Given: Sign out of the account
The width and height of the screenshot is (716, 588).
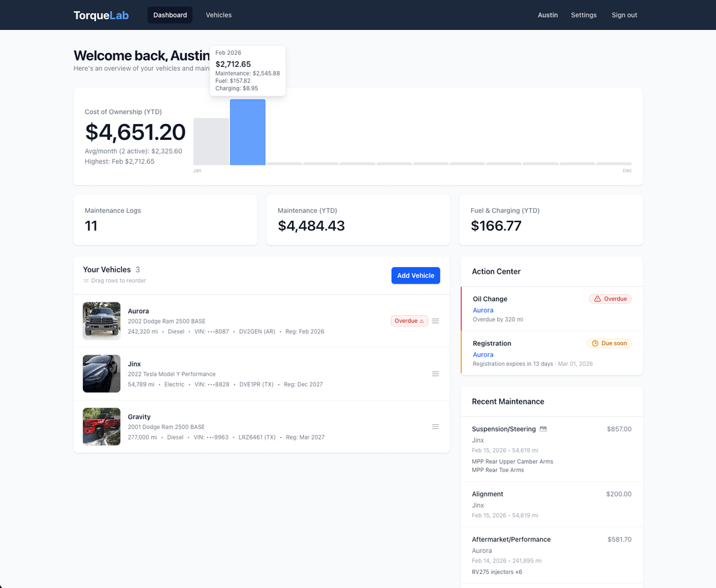Looking at the screenshot, I should tap(624, 15).
